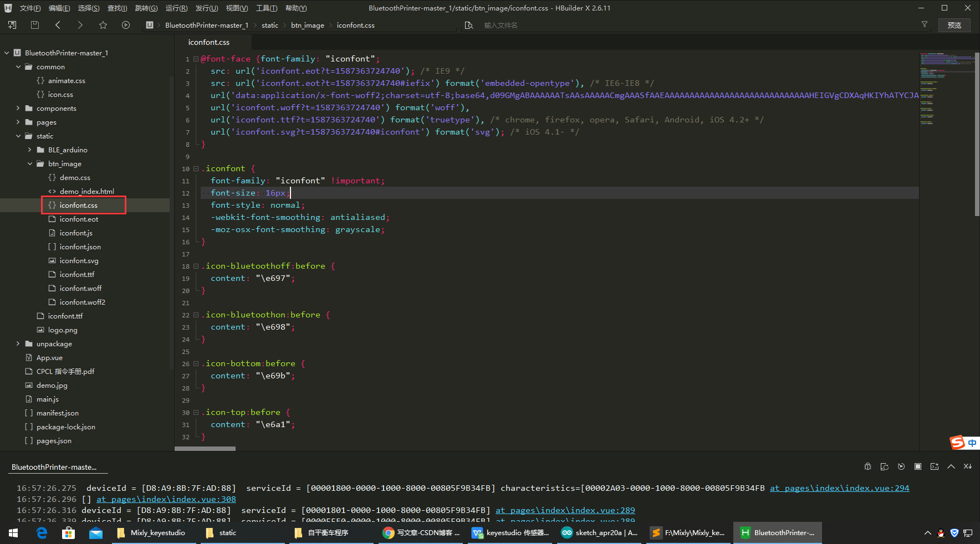Expand the BLE_arduino folder
The height and width of the screenshot is (544, 980).
coord(30,150)
